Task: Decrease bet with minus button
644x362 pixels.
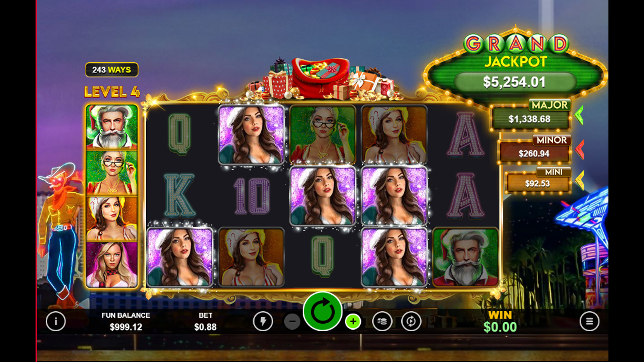Action: [292, 322]
